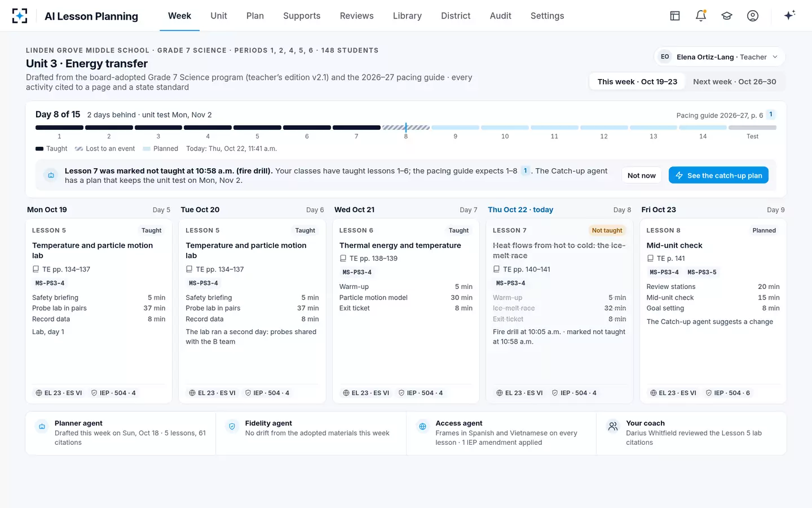
Task: Click the Thu Oct 22 · today heading
Action: [x=520, y=209]
